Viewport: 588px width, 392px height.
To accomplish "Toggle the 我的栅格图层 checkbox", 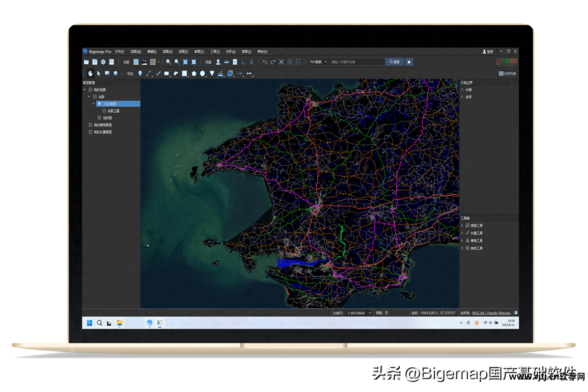I will (90, 125).
